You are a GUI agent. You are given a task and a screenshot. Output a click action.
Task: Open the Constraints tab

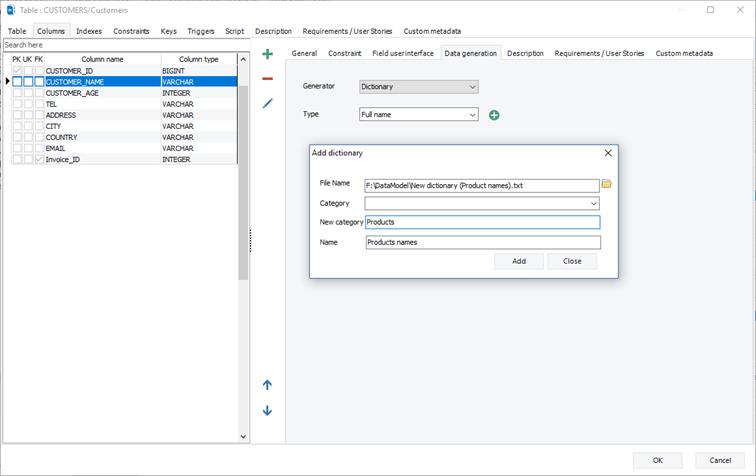(x=131, y=31)
